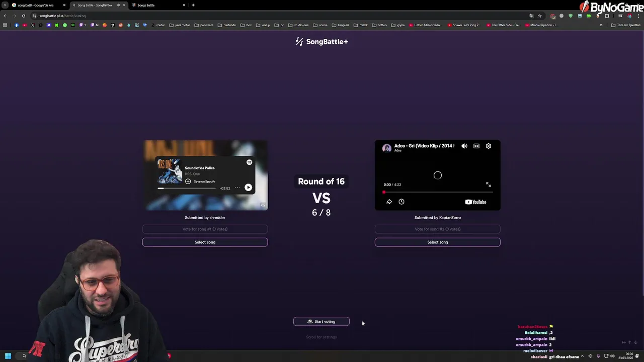This screenshot has height=362, width=644.
Task: Expand YouTube video to fullscreen
Action: [x=488, y=185]
